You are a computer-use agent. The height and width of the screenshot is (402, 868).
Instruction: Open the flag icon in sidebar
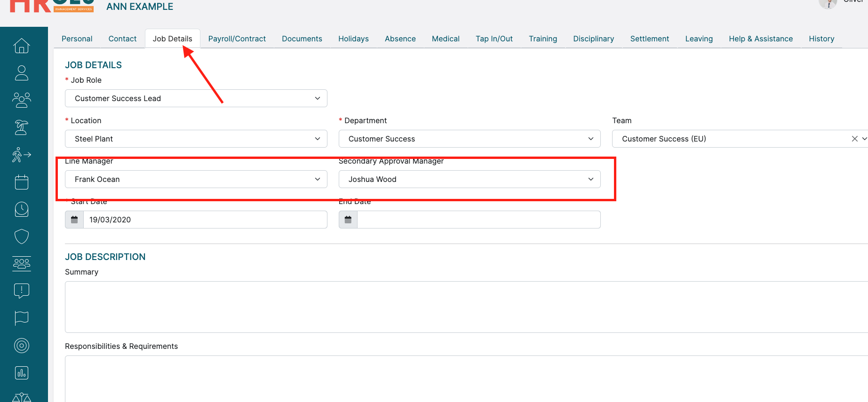[x=22, y=318]
